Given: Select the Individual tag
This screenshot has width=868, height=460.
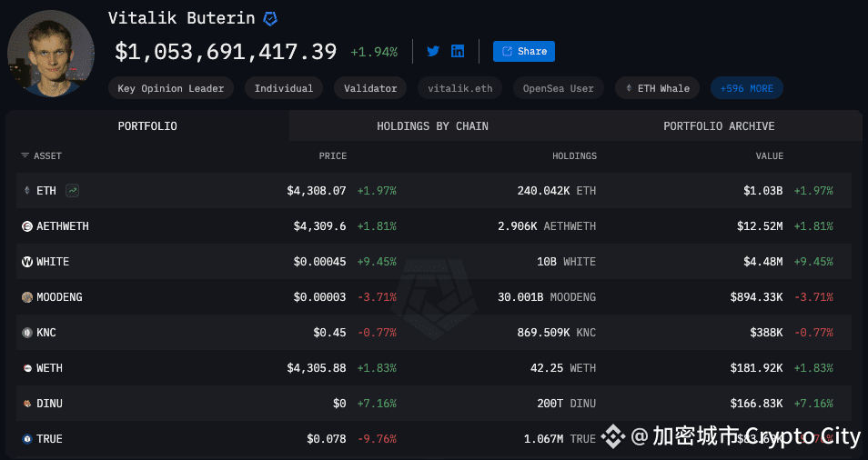Looking at the screenshot, I should pyautogui.click(x=284, y=88).
